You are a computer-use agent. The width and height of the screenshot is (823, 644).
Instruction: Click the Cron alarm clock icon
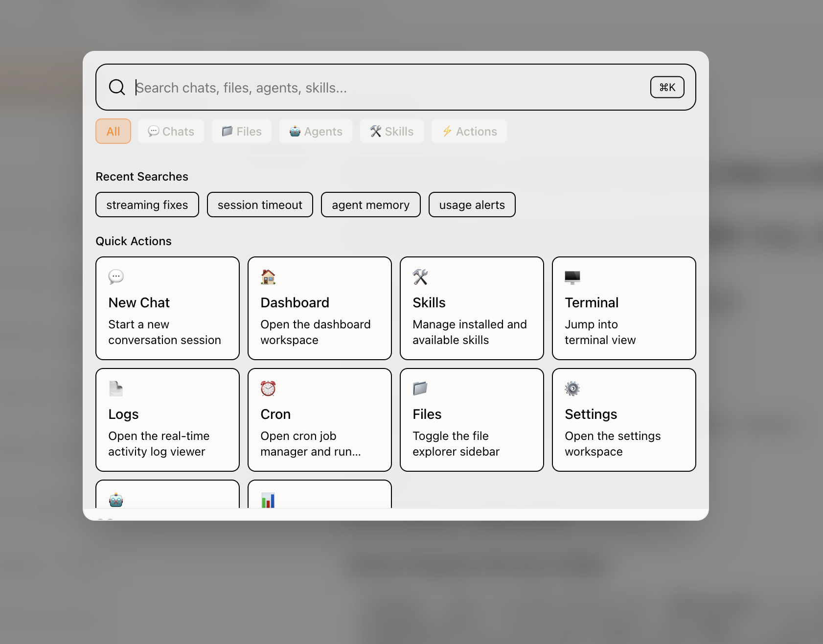click(x=268, y=389)
